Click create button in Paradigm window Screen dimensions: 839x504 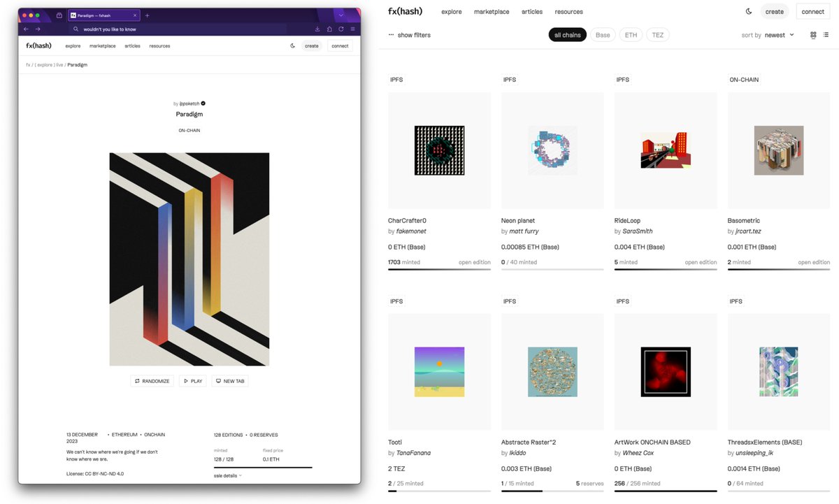312,46
